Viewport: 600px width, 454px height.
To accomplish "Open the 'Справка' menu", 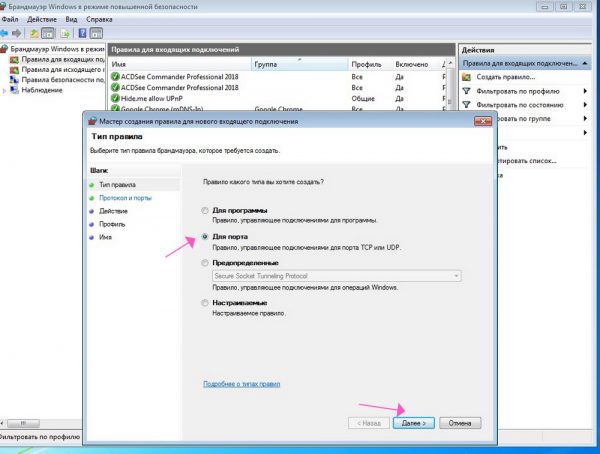I will pos(99,19).
